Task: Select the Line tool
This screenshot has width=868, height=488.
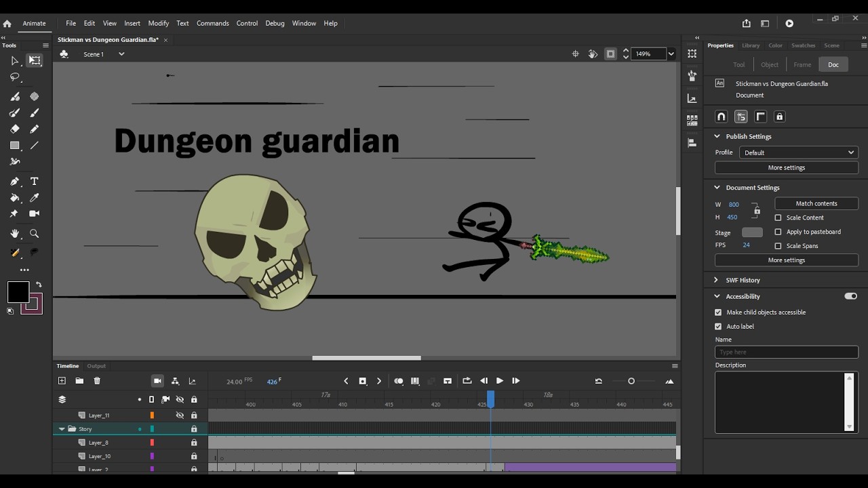Action: coord(35,146)
